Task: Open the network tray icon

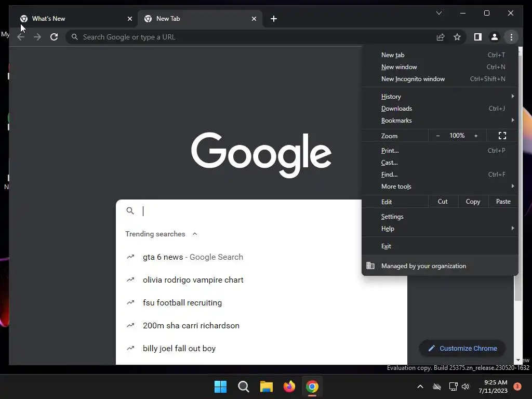Action: click(x=453, y=387)
